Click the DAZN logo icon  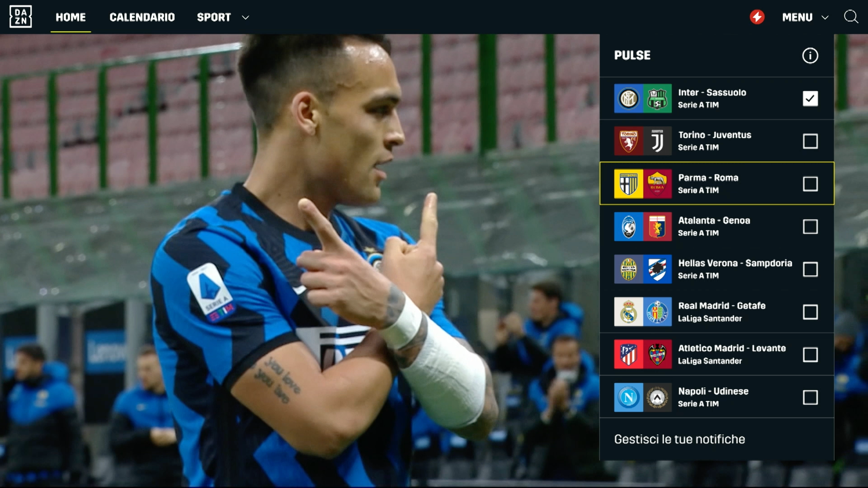pyautogui.click(x=20, y=17)
